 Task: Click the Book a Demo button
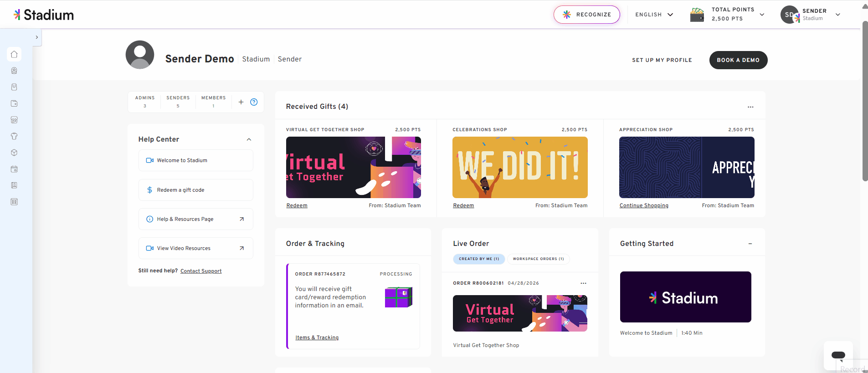coord(739,60)
